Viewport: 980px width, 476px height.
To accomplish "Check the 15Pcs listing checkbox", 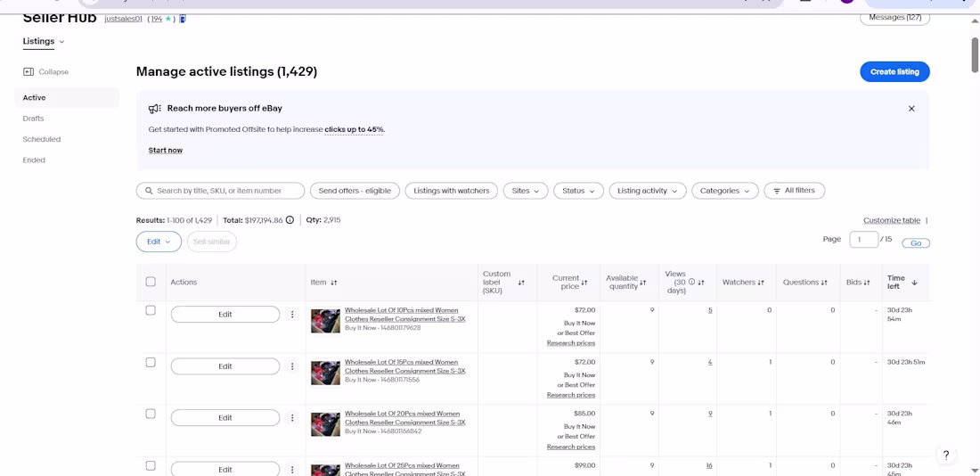I will click(151, 362).
